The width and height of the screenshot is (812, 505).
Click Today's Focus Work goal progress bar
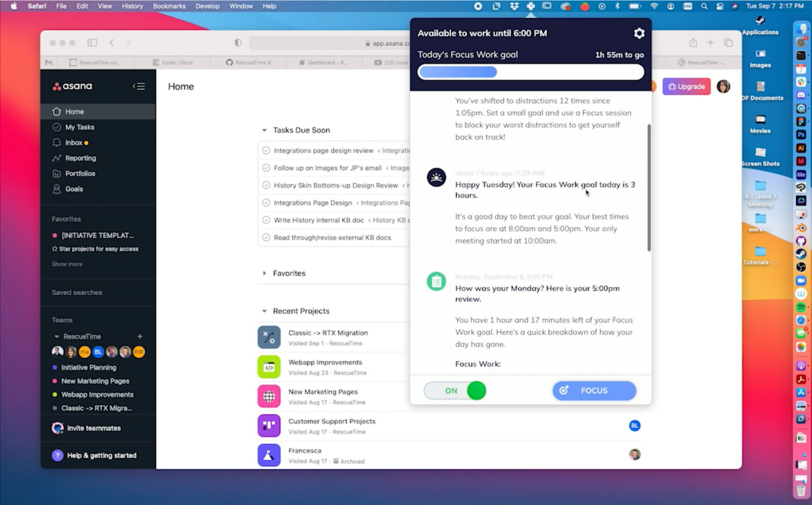tap(531, 72)
